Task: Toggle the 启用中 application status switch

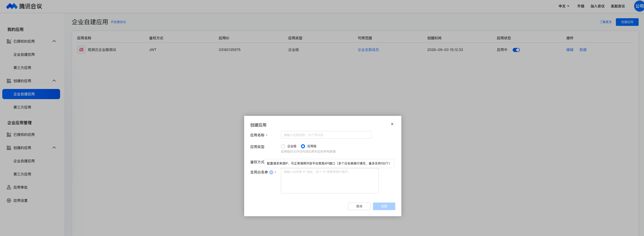Action: tap(516, 50)
